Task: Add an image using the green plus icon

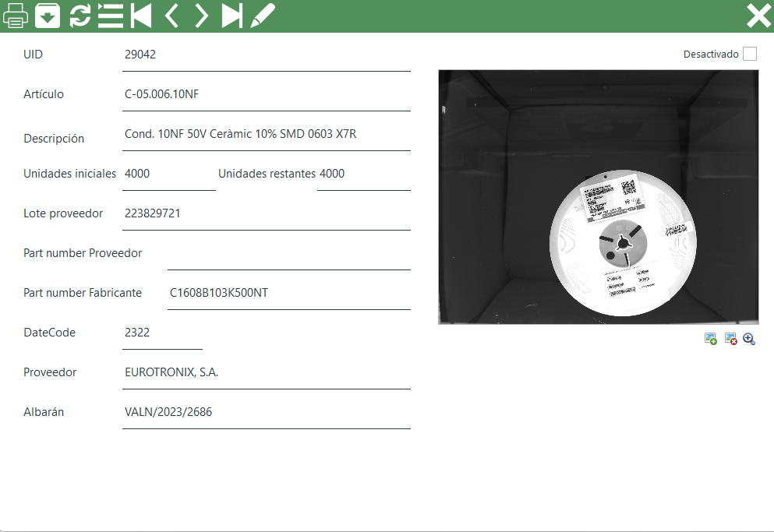Action: [x=710, y=339]
